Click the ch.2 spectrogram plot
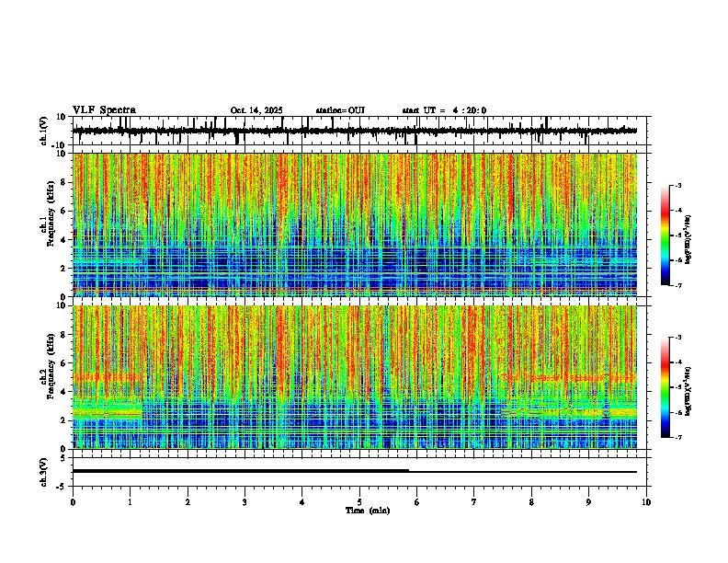The image size is (728, 563). coord(355,377)
